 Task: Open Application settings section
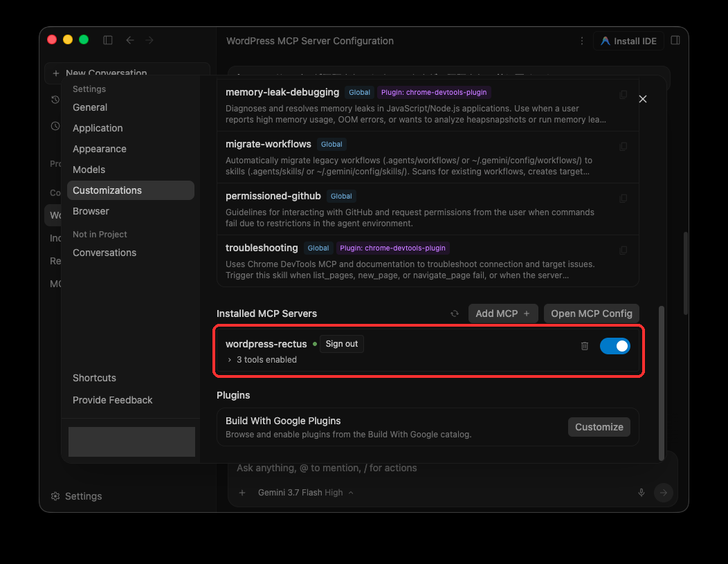tap(131, 128)
